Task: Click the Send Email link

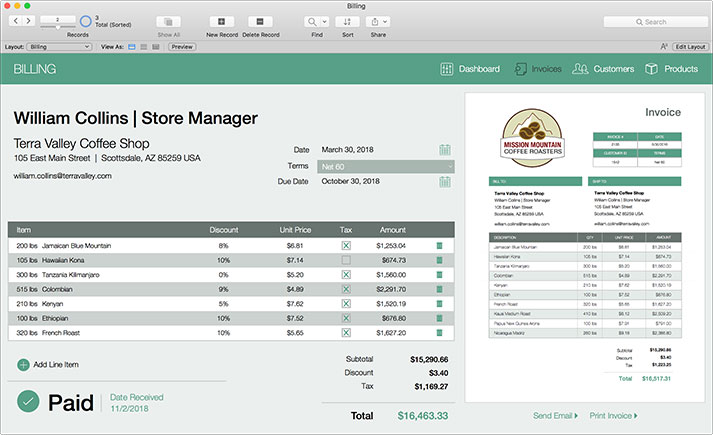Action: click(x=555, y=415)
